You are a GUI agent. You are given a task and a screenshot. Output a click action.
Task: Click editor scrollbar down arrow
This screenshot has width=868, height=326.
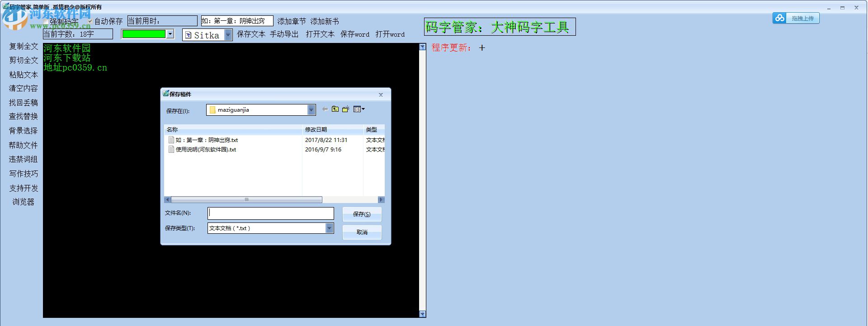422,314
